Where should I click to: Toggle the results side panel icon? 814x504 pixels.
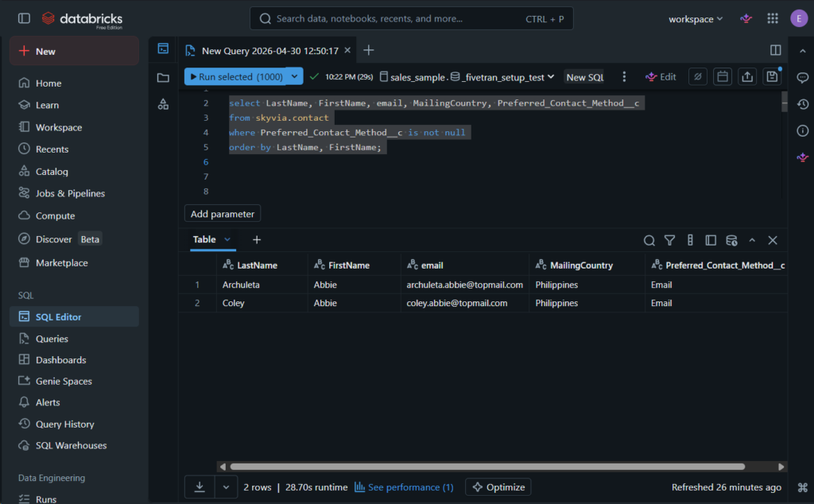(711, 240)
